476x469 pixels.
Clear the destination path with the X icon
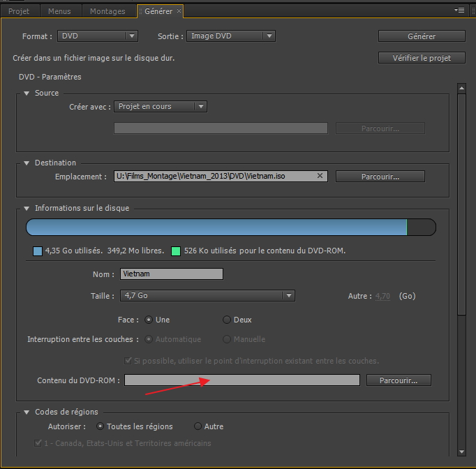coord(320,177)
